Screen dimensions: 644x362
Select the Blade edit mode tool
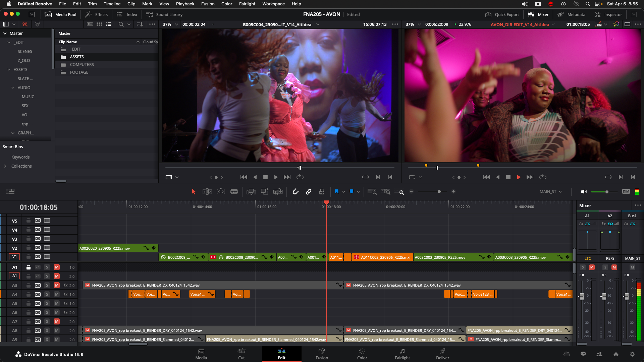point(234,192)
